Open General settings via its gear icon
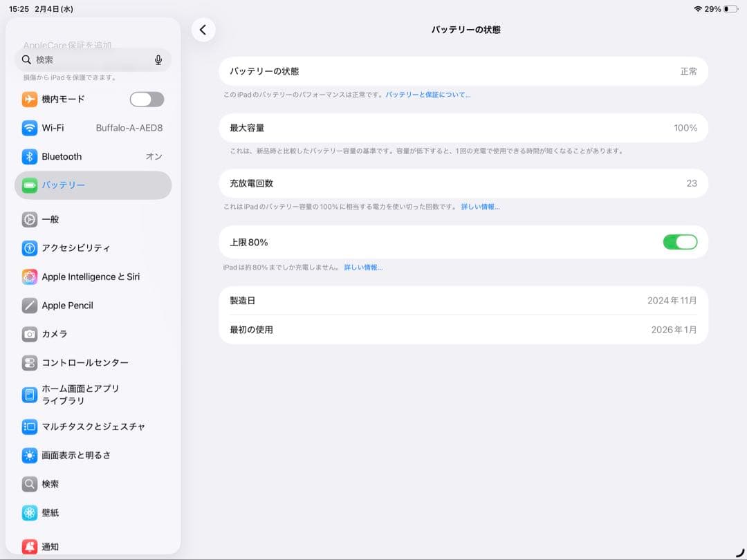747x560 pixels. click(29, 219)
